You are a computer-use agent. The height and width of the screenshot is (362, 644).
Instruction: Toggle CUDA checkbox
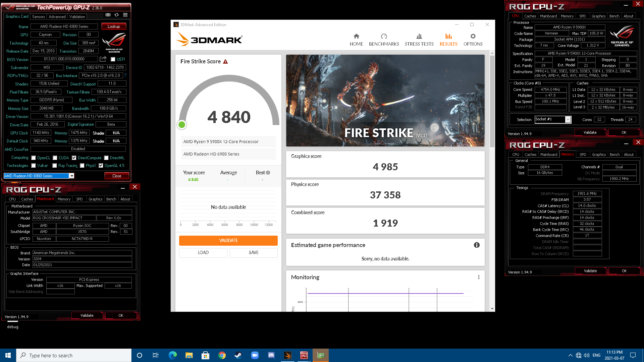pyautogui.click(x=55, y=158)
